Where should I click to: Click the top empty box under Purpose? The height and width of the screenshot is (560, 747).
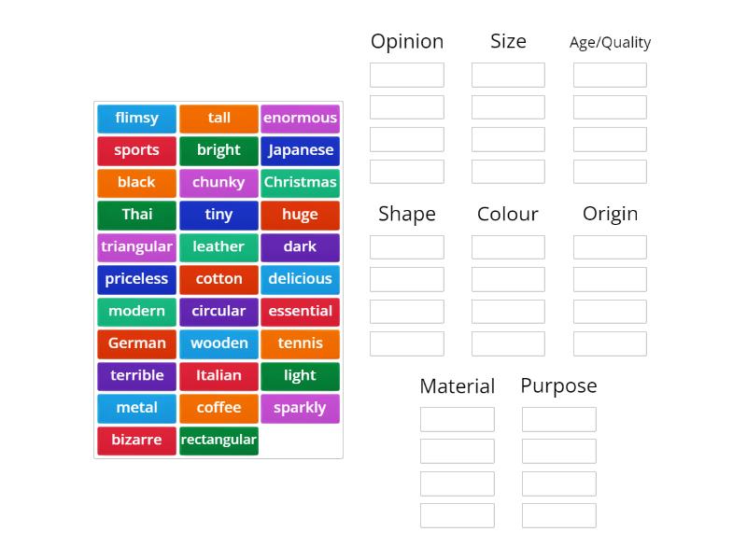pyautogui.click(x=558, y=419)
